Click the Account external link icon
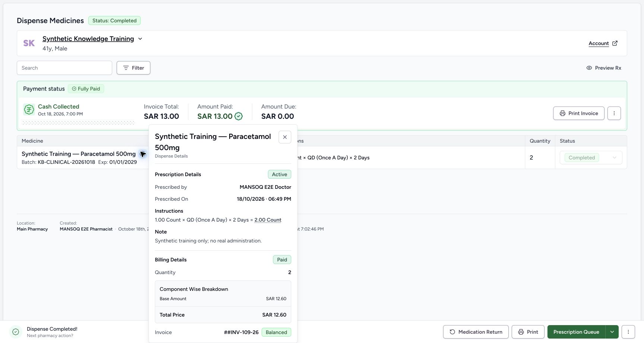The height and width of the screenshot is (343, 644). (x=615, y=43)
